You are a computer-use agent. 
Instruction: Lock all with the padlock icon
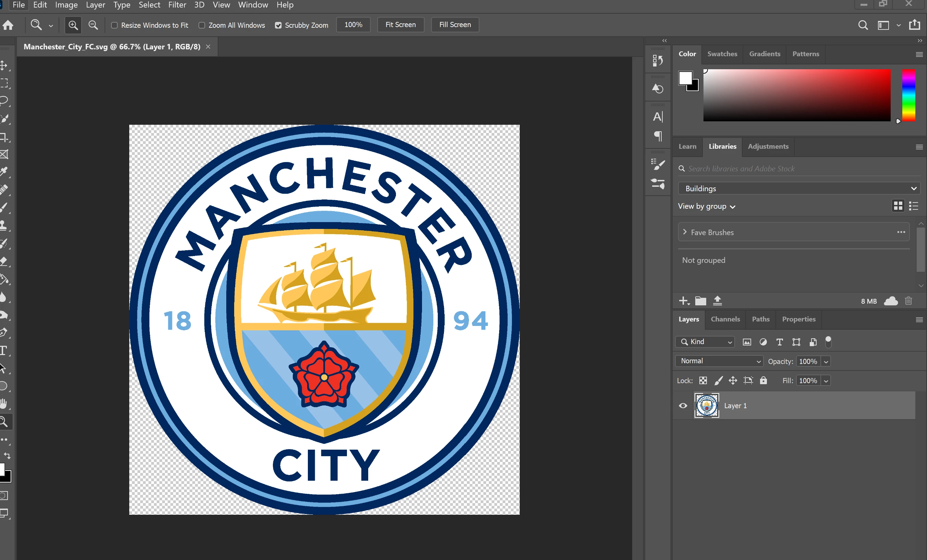tap(763, 380)
